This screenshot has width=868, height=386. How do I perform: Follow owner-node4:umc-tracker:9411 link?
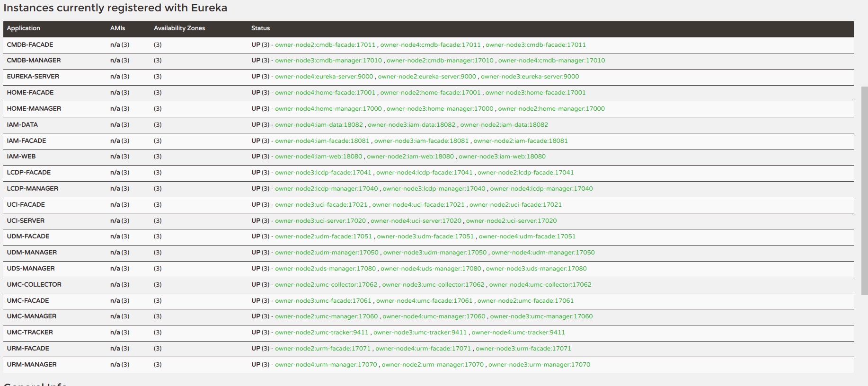(519, 333)
